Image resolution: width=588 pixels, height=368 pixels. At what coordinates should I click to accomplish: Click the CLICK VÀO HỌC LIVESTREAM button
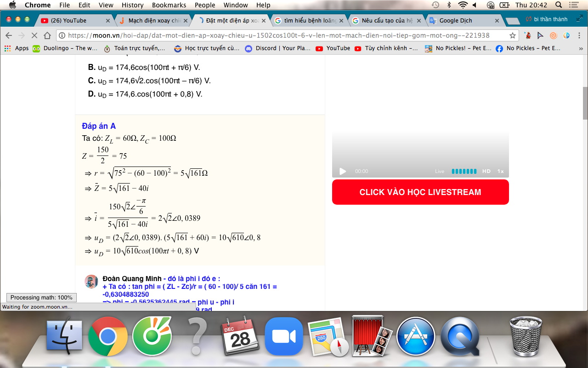[420, 192]
